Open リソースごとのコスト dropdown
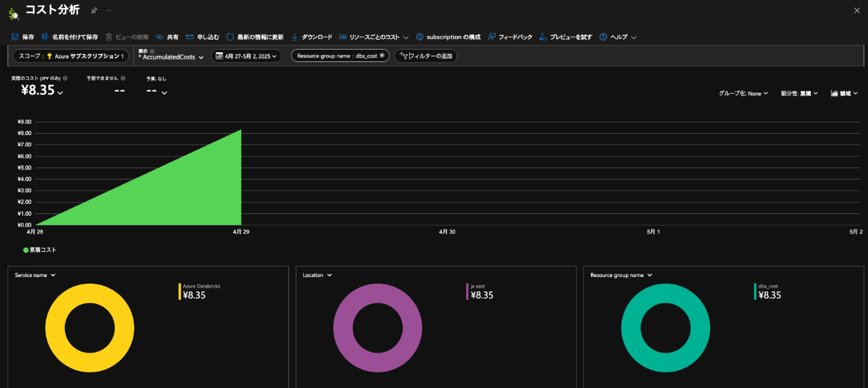 374,37
